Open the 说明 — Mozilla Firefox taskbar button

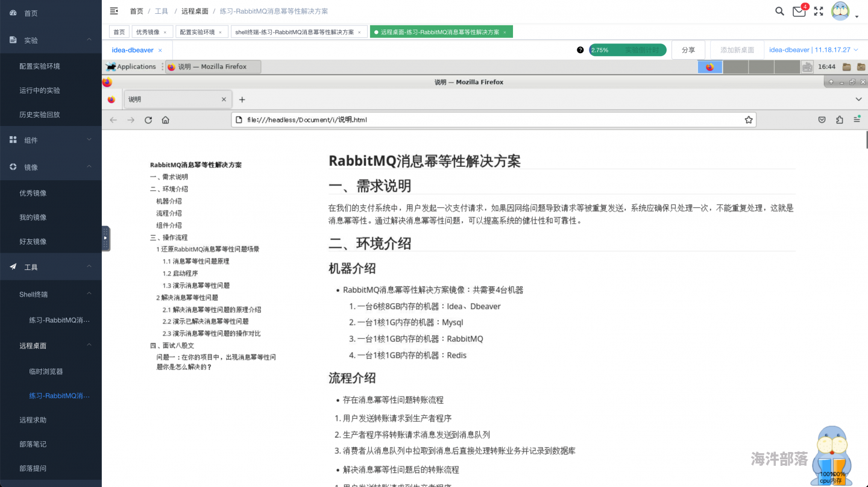click(213, 67)
